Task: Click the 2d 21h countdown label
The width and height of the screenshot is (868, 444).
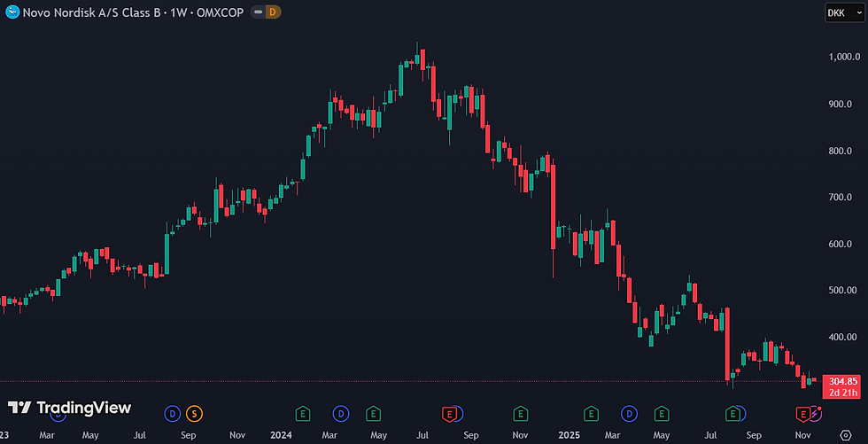Action: (843, 393)
